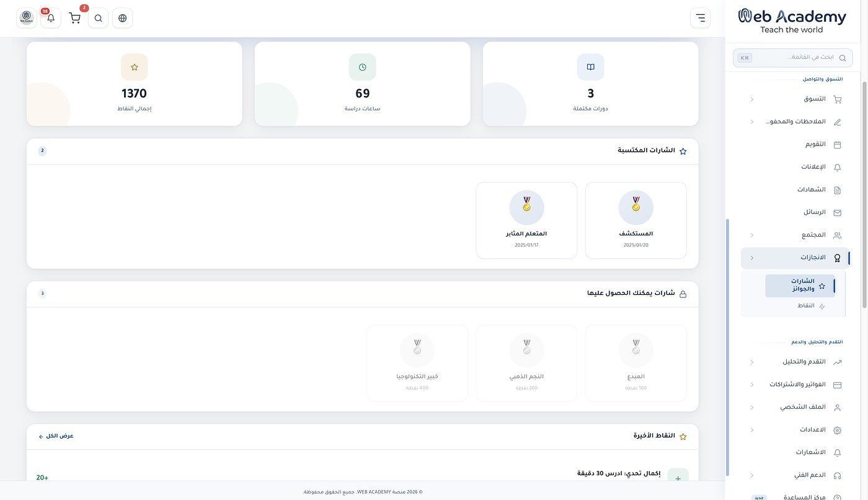Viewport: 868px width, 500px height.
Task: Open the user profile avatar menu
Action: click(x=27, y=18)
